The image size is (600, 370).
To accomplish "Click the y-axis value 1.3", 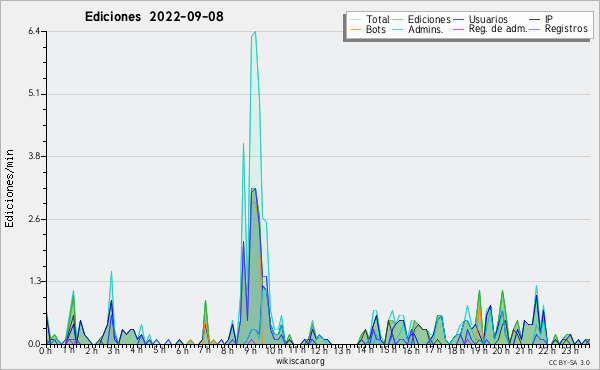I will 34,281.
